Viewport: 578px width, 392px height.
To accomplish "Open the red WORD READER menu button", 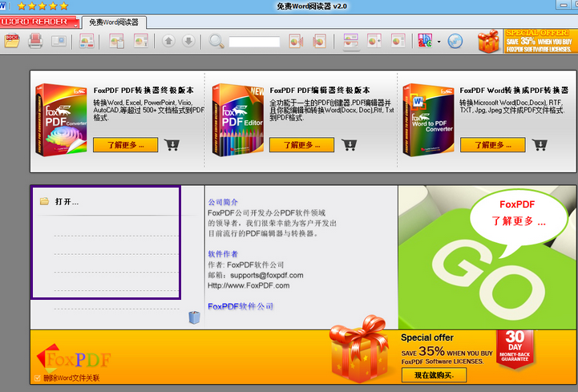I will (x=39, y=22).
